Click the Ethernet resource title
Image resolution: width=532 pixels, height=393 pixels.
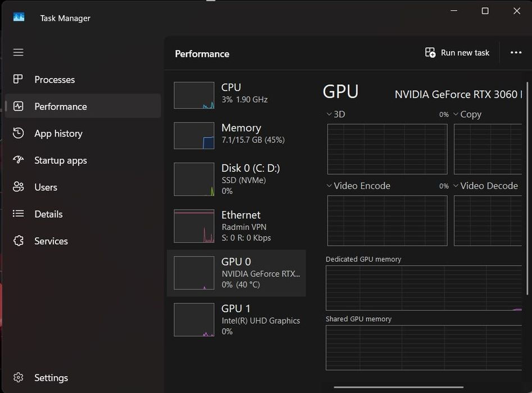(241, 215)
